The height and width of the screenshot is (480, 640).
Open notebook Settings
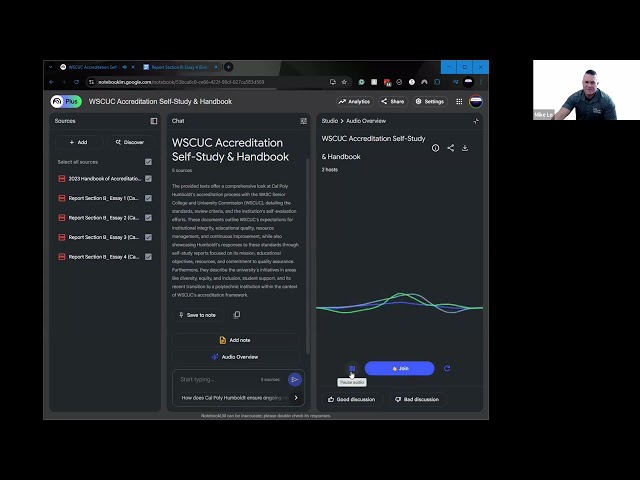429,102
